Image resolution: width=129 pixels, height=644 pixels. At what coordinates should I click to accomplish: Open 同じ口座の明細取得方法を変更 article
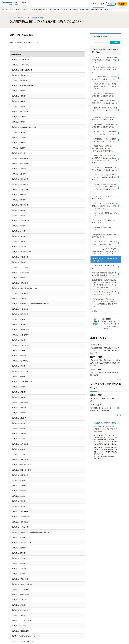pos(105,274)
